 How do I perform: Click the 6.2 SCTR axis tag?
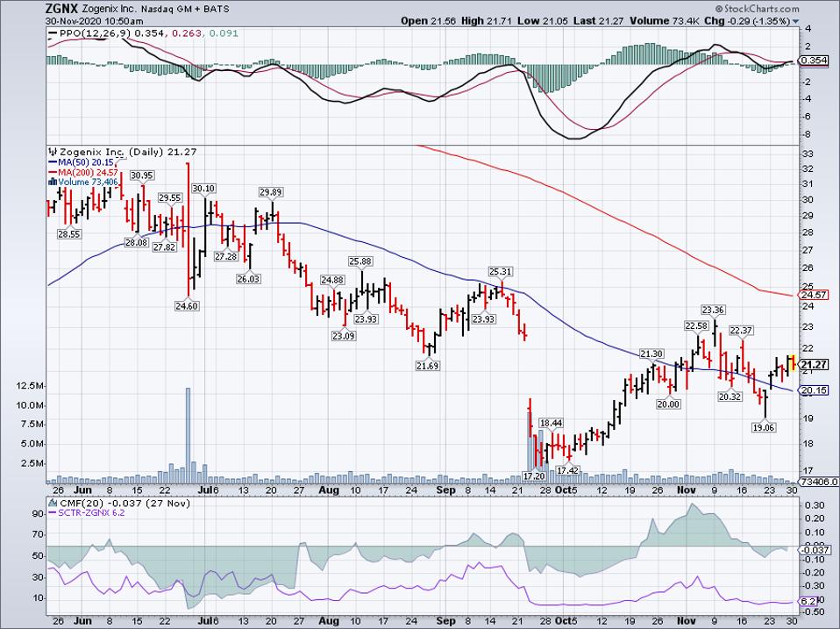[809, 601]
